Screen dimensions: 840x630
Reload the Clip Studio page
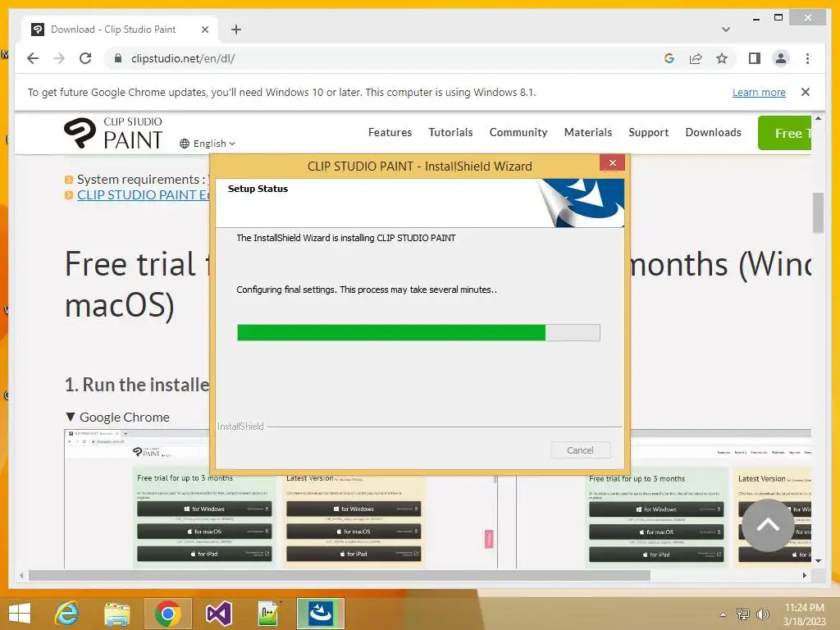(85, 58)
